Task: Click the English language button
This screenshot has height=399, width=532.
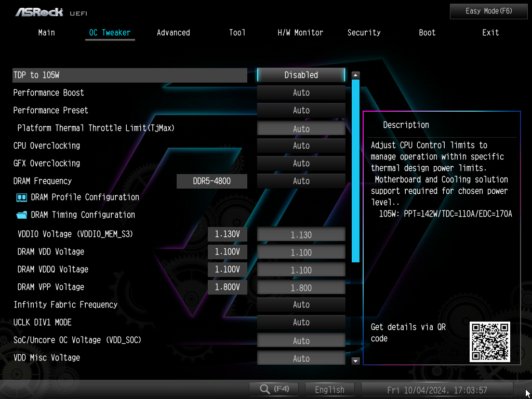Action: pyautogui.click(x=329, y=390)
